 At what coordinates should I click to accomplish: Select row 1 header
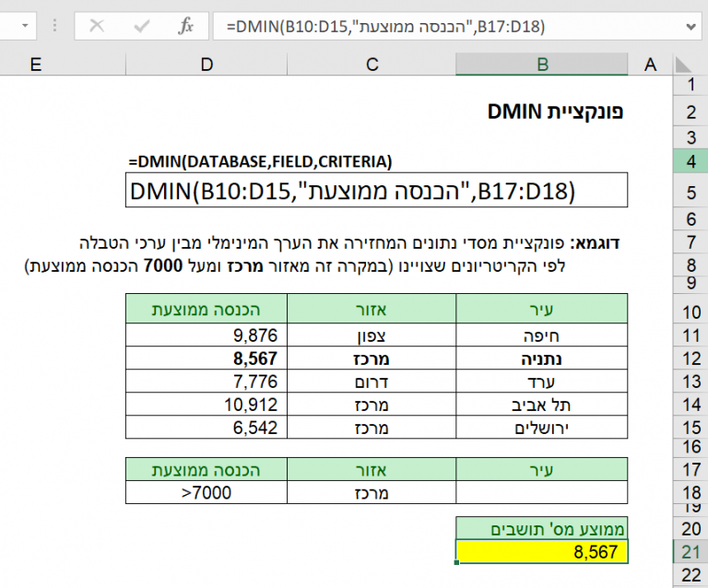pyautogui.click(x=690, y=85)
